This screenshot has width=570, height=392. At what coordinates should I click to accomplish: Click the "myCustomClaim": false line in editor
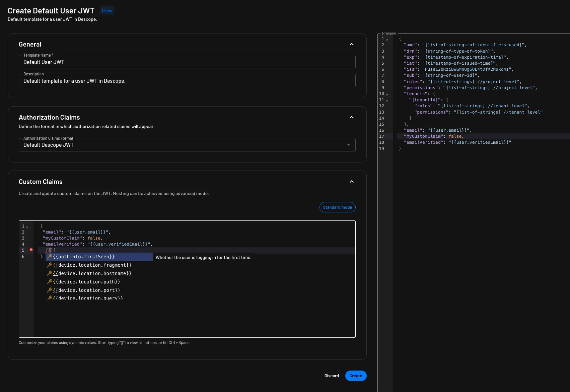click(x=73, y=238)
